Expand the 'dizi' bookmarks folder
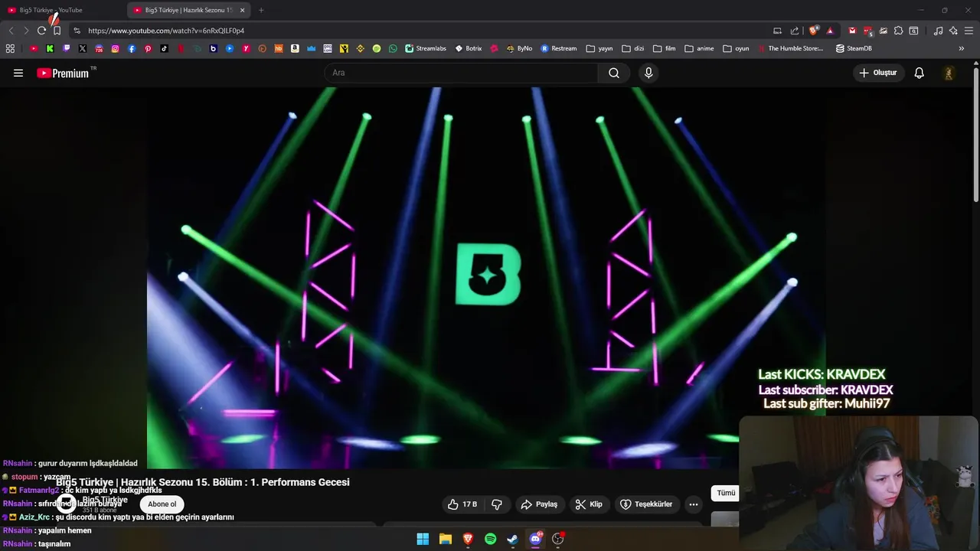This screenshot has height=551, width=980. 632,48
